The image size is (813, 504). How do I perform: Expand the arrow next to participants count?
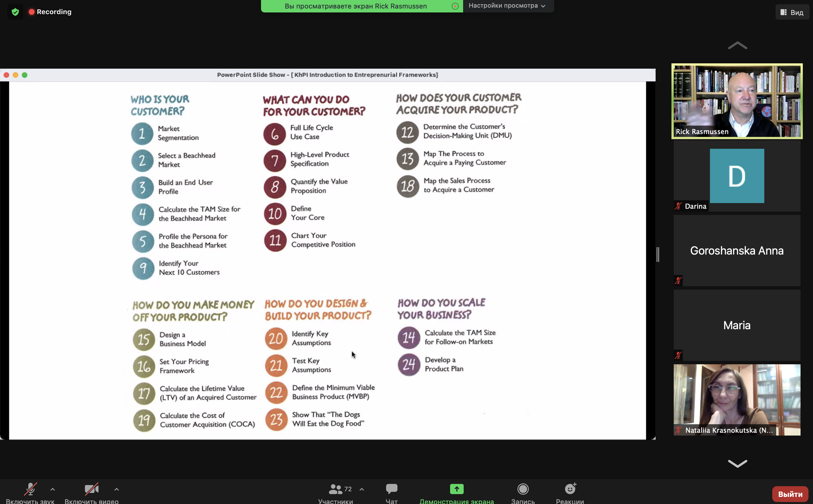tap(361, 489)
